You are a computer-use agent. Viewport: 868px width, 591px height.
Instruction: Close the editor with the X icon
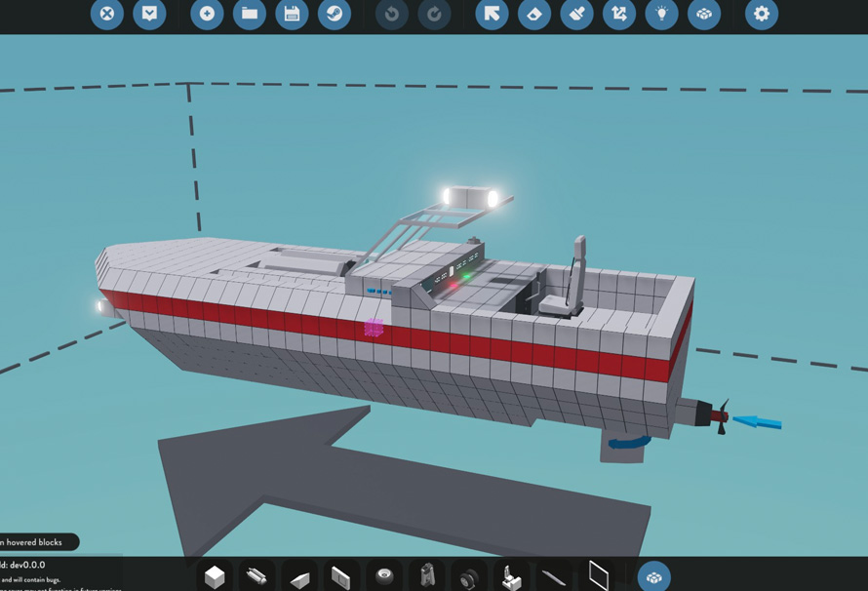click(x=107, y=14)
